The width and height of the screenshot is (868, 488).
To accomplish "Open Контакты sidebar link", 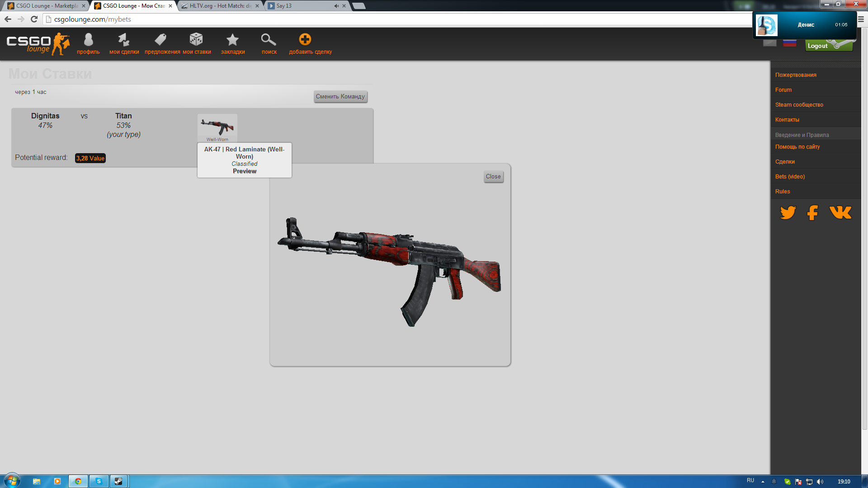I will [787, 120].
